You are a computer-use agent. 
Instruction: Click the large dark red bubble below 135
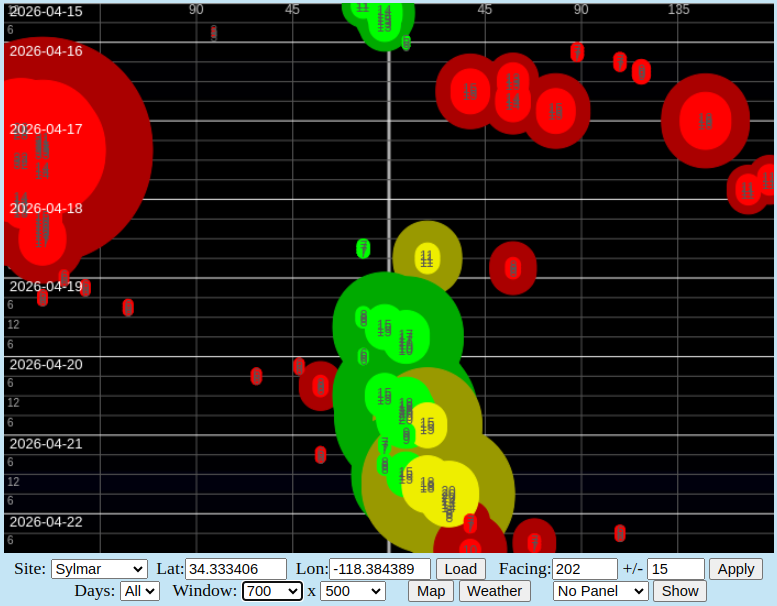click(705, 121)
